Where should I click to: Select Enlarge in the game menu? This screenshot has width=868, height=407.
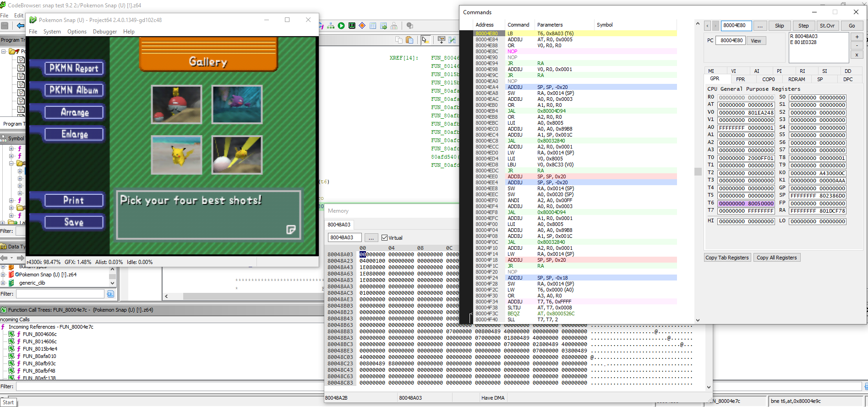pos(74,134)
